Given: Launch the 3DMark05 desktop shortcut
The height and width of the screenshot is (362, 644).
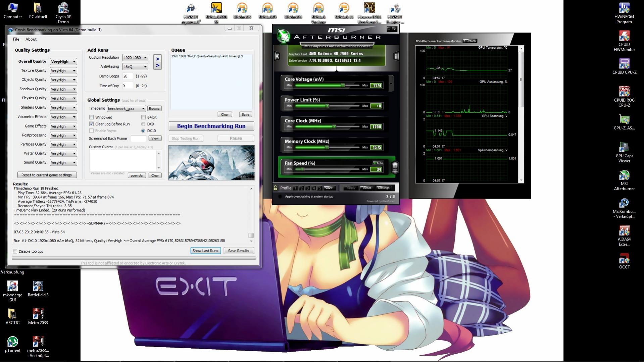Looking at the screenshot, I should (267, 11).
